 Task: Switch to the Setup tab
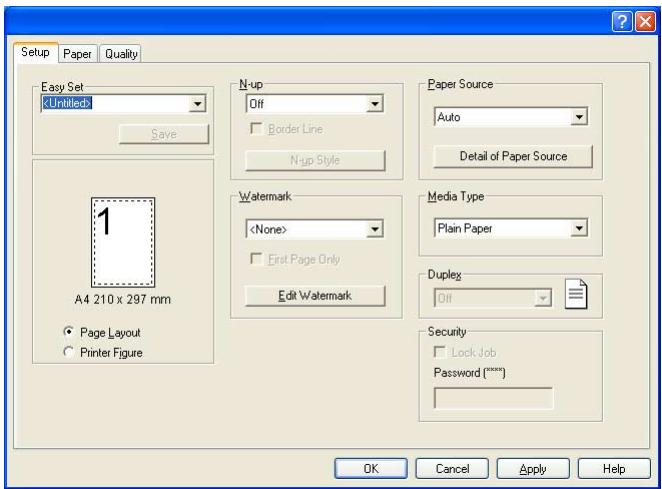35,52
